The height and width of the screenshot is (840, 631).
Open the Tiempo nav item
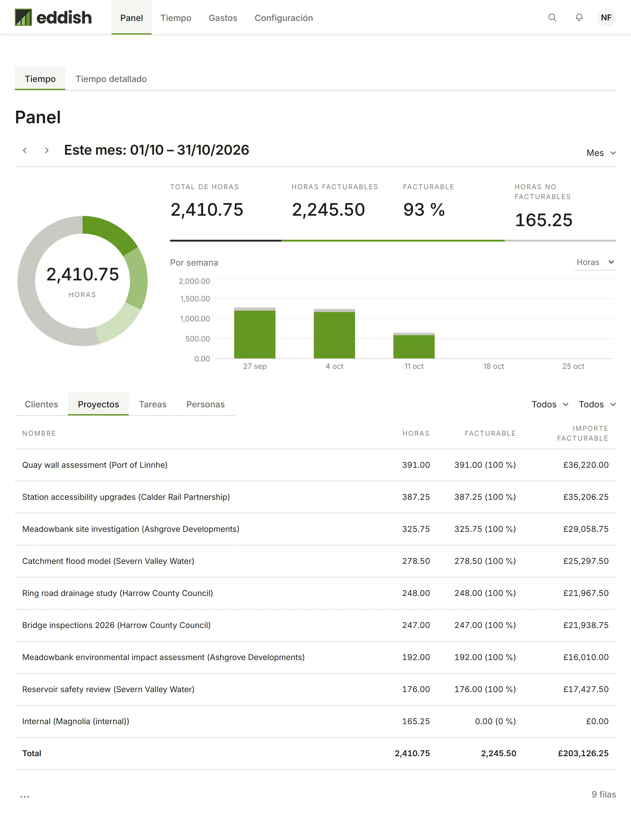coord(176,18)
